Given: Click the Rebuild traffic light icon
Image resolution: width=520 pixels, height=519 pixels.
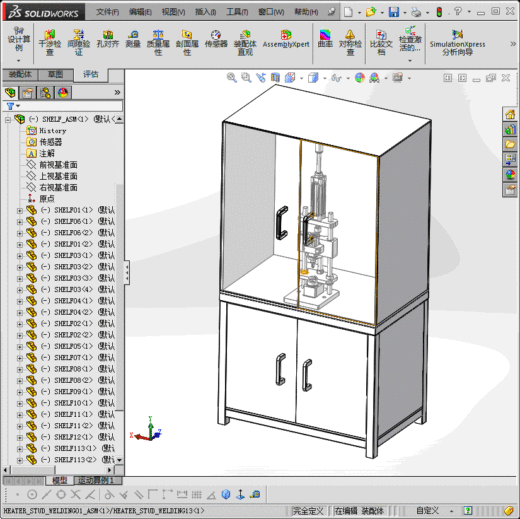Looking at the screenshot, I should (x=439, y=12).
